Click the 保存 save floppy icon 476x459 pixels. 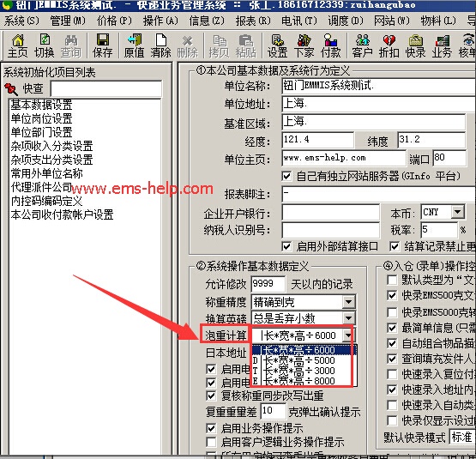[103, 45]
